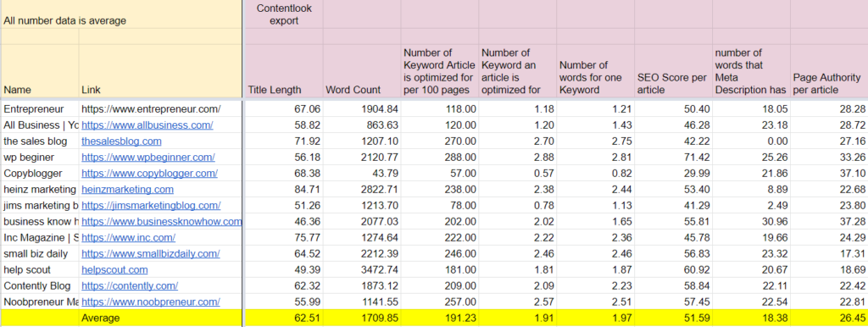Image resolution: width=868 pixels, height=327 pixels.
Task: Select 'Number of Keyword Article is optimized for per 100 pages' header
Action: [x=440, y=71]
